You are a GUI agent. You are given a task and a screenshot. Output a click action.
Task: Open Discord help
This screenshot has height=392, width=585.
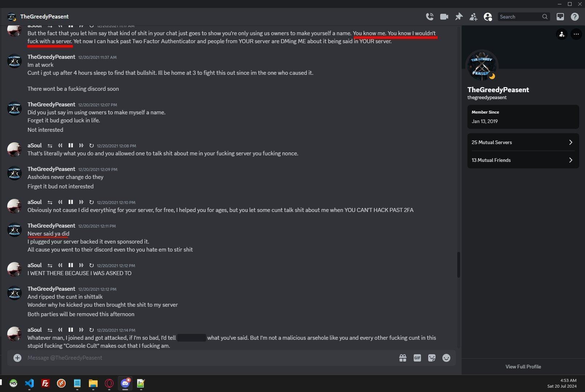[x=575, y=17]
